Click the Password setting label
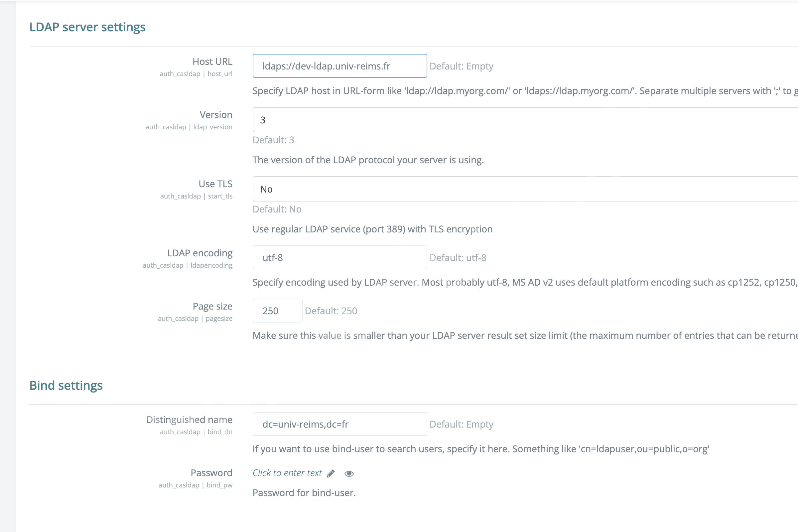The height and width of the screenshot is (532, 798). tap(211, 472)
